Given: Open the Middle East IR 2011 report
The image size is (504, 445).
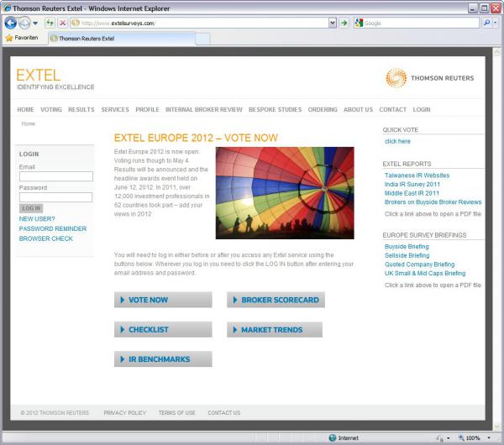Looking at the screenshot, I should click(412, 193).
